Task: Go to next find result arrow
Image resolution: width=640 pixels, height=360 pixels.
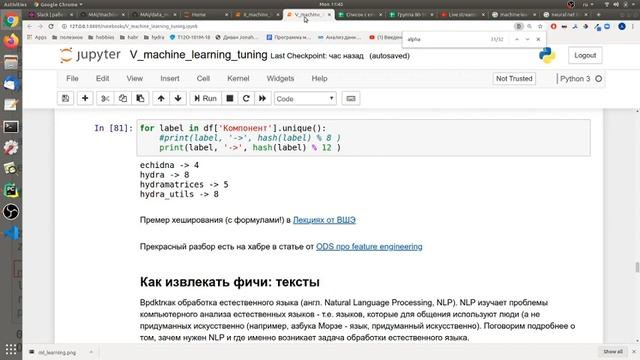Action: coord(527,39)
